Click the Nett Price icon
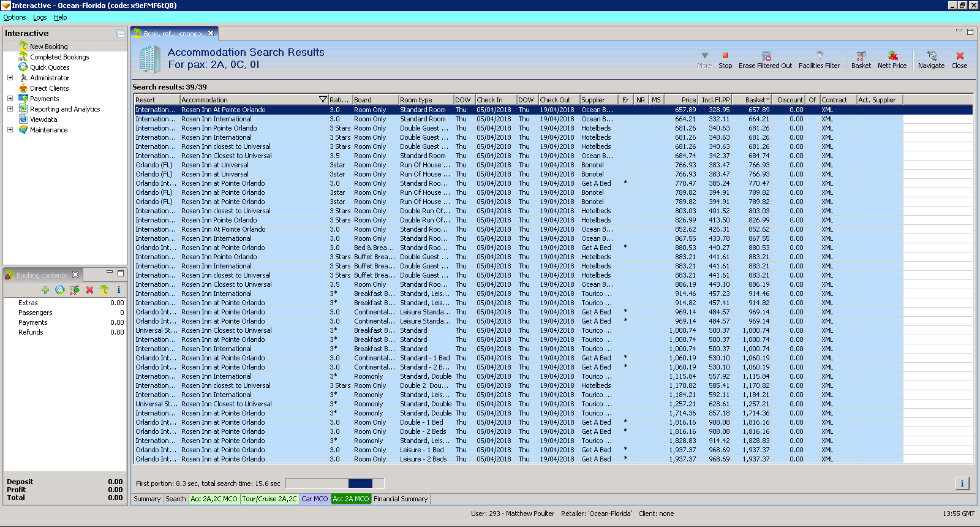This screenshot has height=527, width=980. (x=892, y=56)
